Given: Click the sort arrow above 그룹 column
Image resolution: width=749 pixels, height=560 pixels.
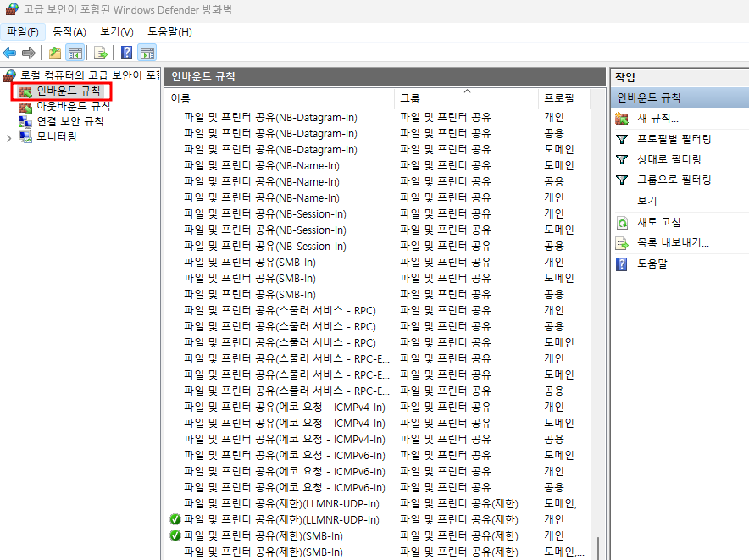Looking at the screenshot, I should [467, 91].
